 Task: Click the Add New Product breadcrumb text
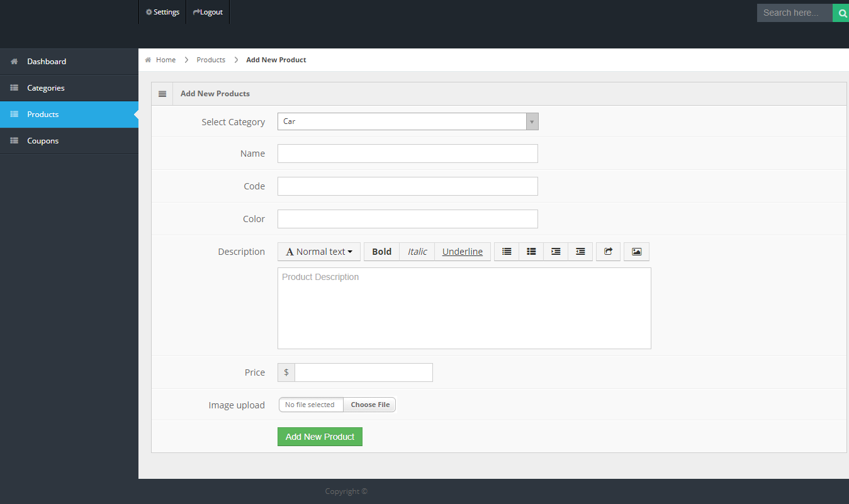click(x=276, y=60)
